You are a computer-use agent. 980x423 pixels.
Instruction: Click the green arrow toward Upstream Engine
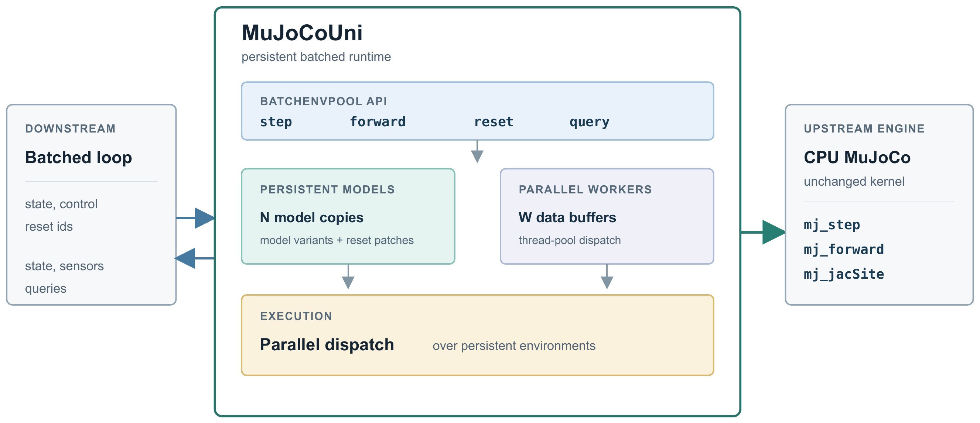763,232
